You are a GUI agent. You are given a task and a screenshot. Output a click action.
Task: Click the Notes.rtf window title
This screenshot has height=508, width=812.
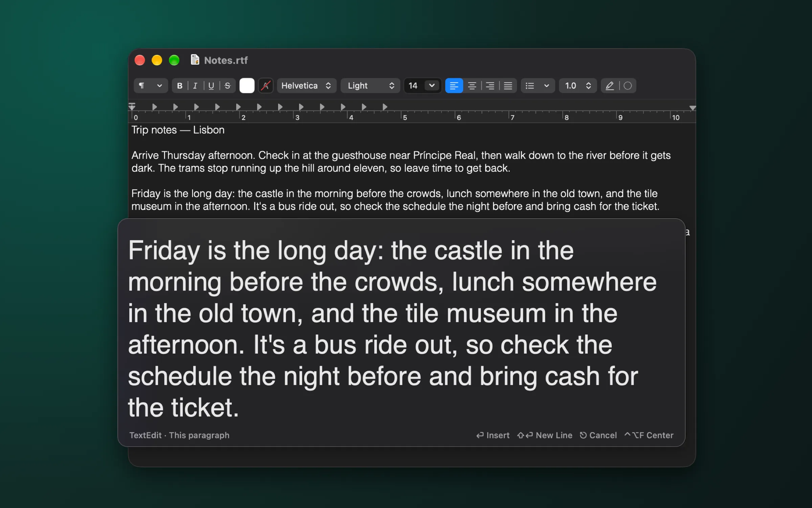click(226, 60)
